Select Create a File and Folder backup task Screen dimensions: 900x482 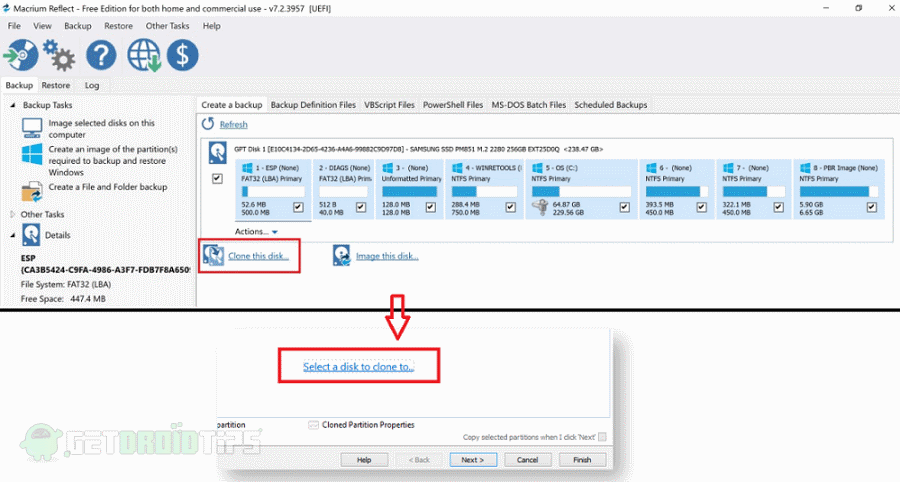(108, 187)
